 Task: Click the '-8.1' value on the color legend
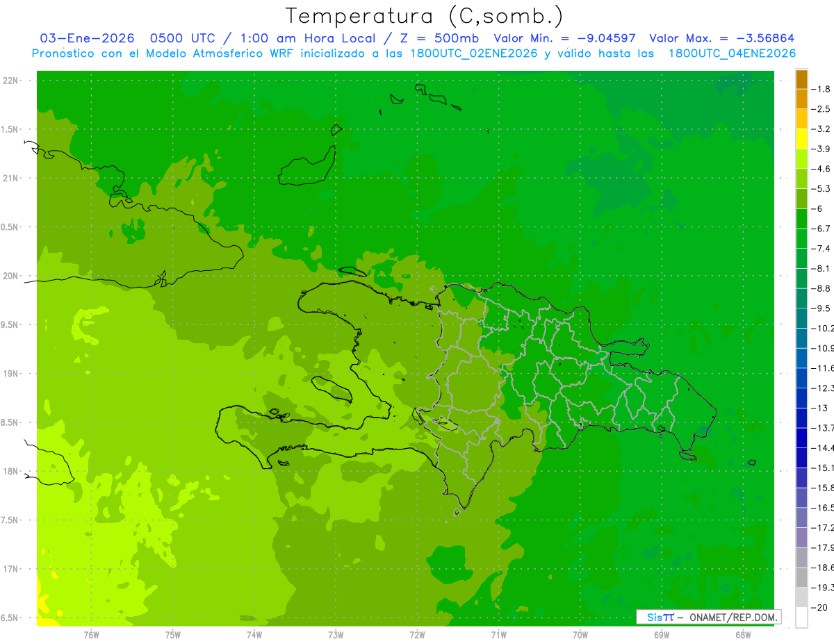pos(821,268)
